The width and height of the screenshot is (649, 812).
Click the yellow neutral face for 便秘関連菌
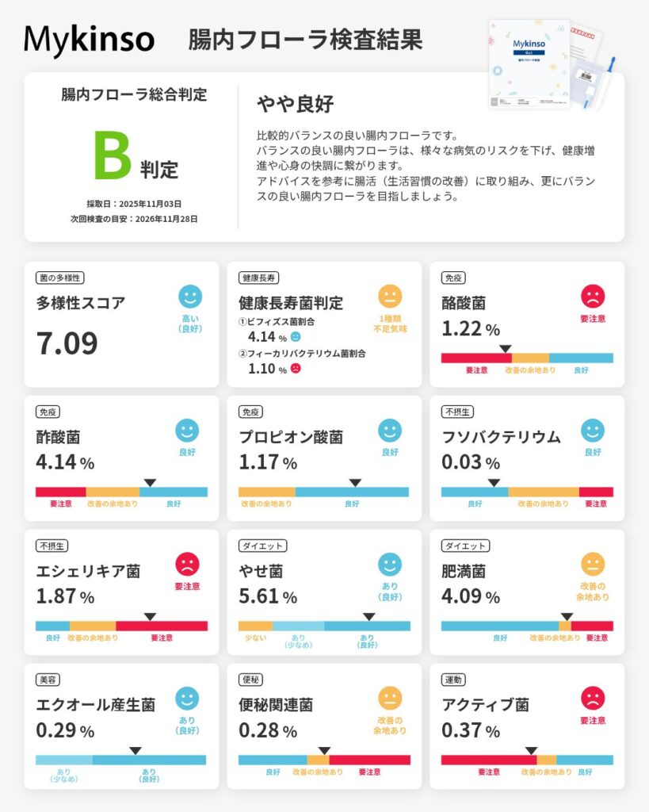tap(389, 699)
